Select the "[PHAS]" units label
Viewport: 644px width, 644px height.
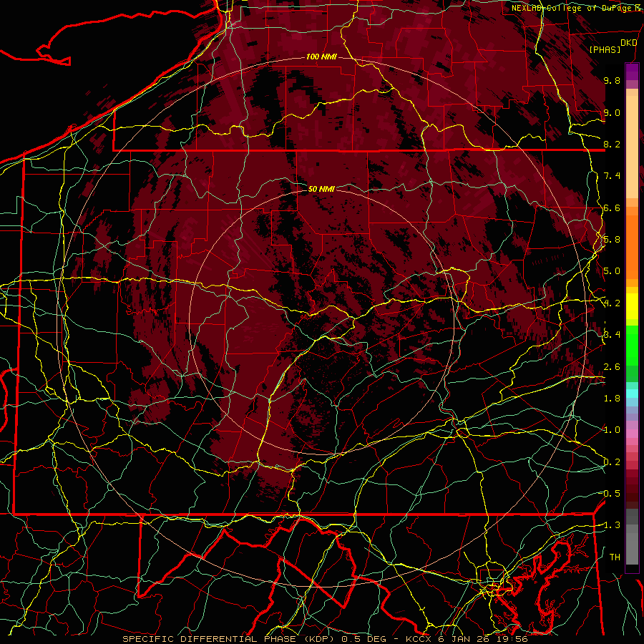coord(605,49)
